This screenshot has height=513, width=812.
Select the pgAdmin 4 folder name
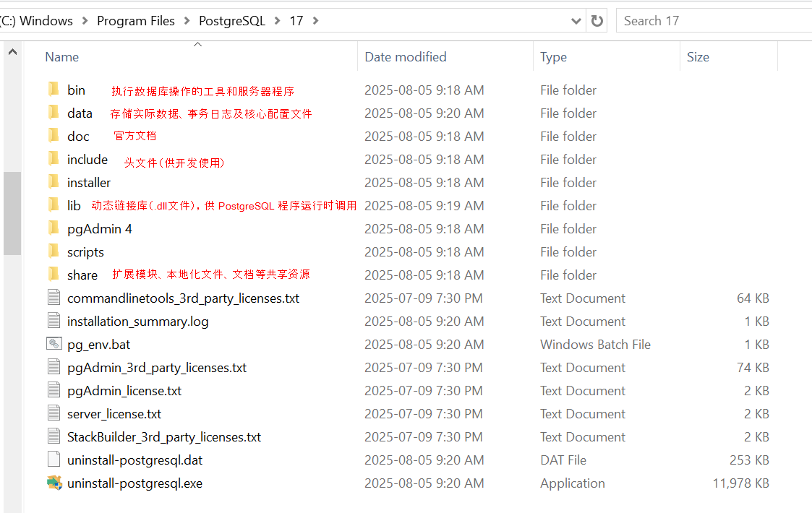point(100,229)
